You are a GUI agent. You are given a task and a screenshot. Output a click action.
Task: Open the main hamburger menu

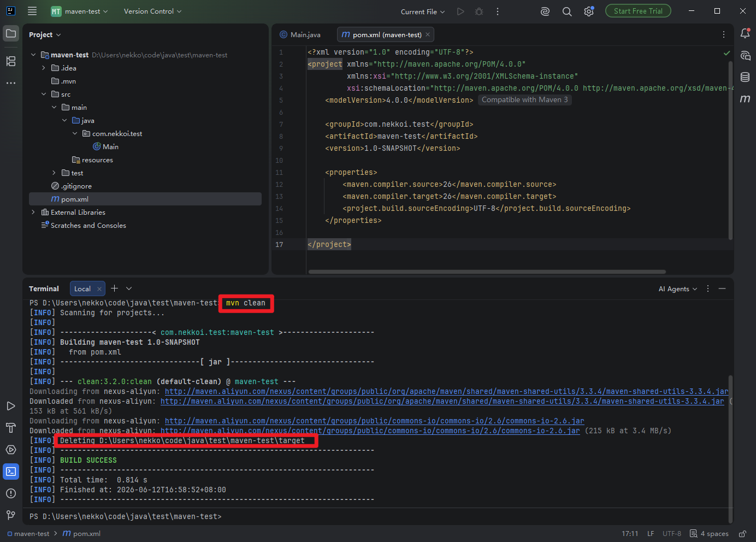click(x=32, y=11)
